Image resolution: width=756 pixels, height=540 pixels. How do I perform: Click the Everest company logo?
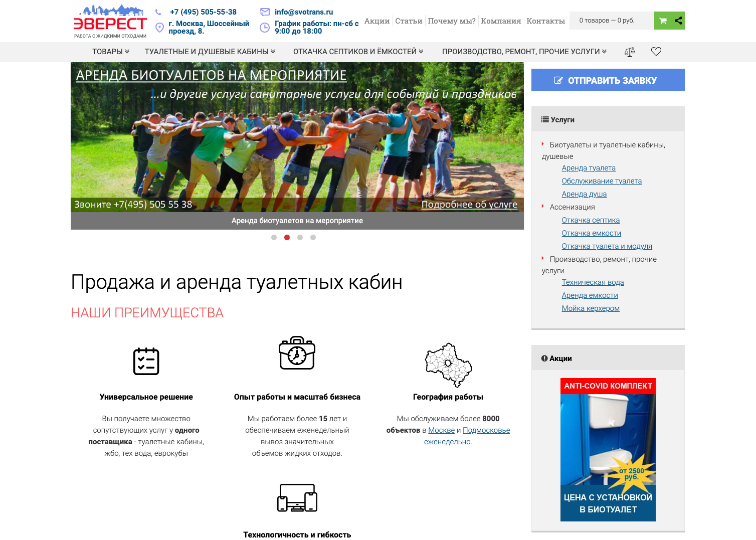click(x=110, y=22)
